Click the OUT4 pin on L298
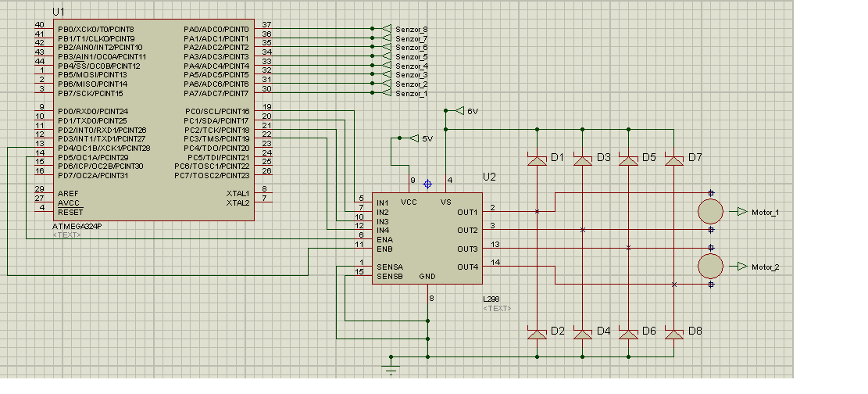 pos(467,267)
